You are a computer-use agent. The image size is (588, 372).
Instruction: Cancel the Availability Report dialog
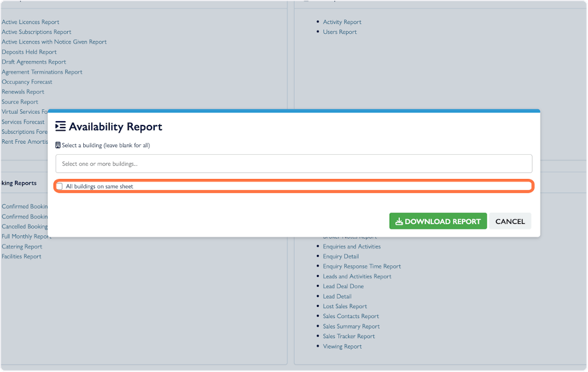(x=510, y=221)
